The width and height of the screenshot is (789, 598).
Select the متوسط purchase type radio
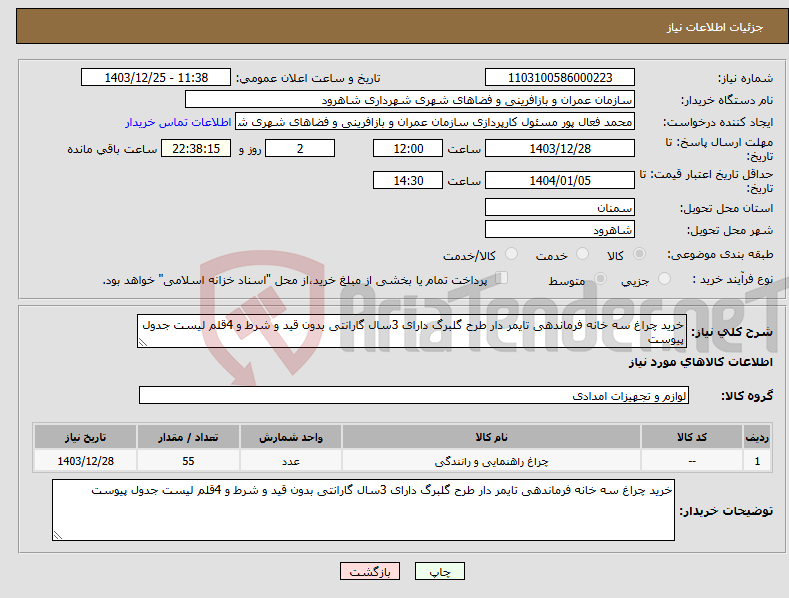point(600,278)
